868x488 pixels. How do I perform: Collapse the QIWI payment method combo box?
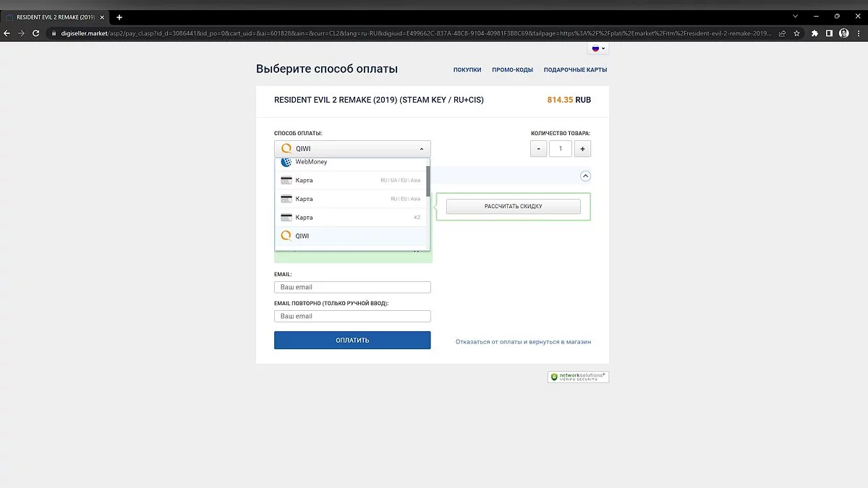coord(352,149)
